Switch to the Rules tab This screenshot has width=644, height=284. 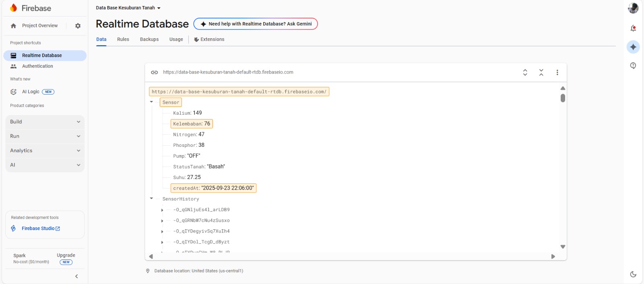click(123, 39)
